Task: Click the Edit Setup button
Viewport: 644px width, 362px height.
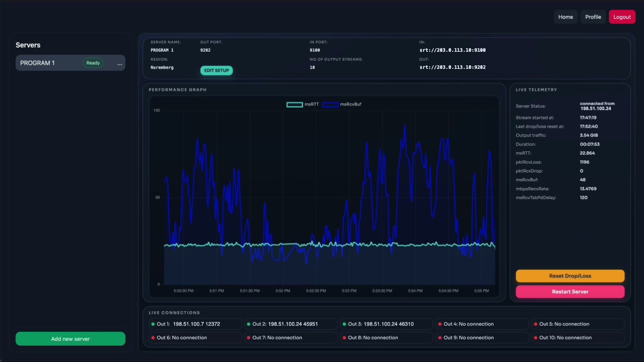Action: point(216,70)
